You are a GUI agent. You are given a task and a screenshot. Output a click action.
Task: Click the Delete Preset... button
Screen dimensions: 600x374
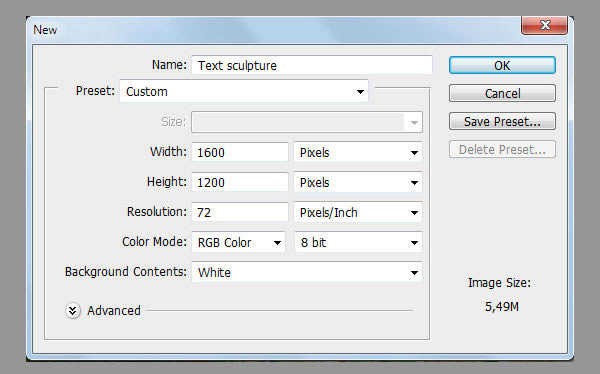point(502,149)
